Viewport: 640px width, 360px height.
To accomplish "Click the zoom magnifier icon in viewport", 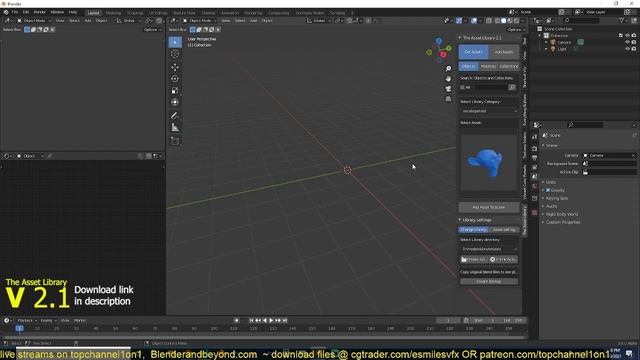I will [448, 69].
